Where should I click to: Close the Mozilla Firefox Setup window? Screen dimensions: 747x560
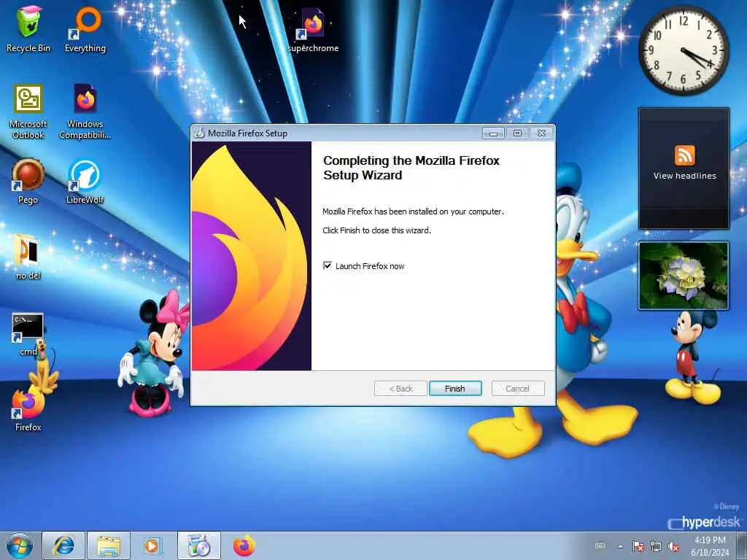click(542, 133)
